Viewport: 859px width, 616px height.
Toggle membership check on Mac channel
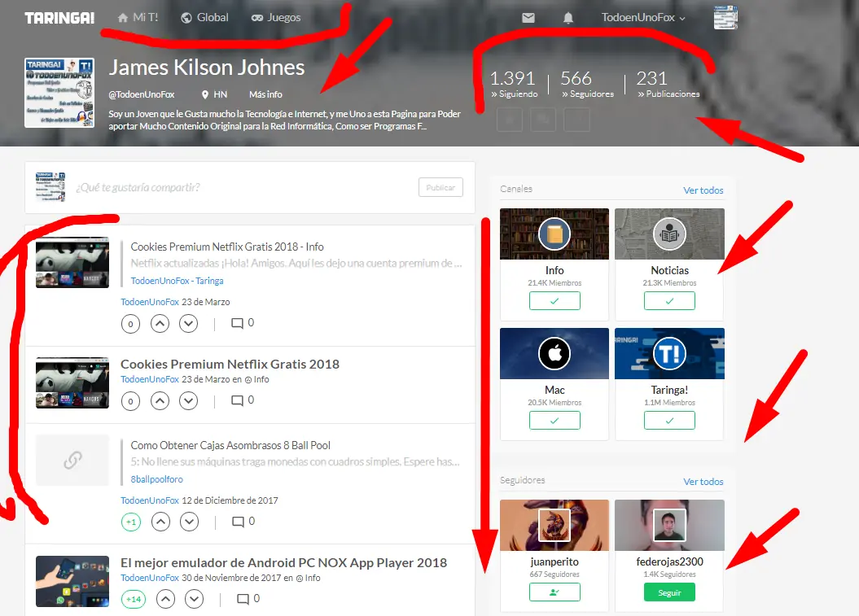click(x=554, y=420)
